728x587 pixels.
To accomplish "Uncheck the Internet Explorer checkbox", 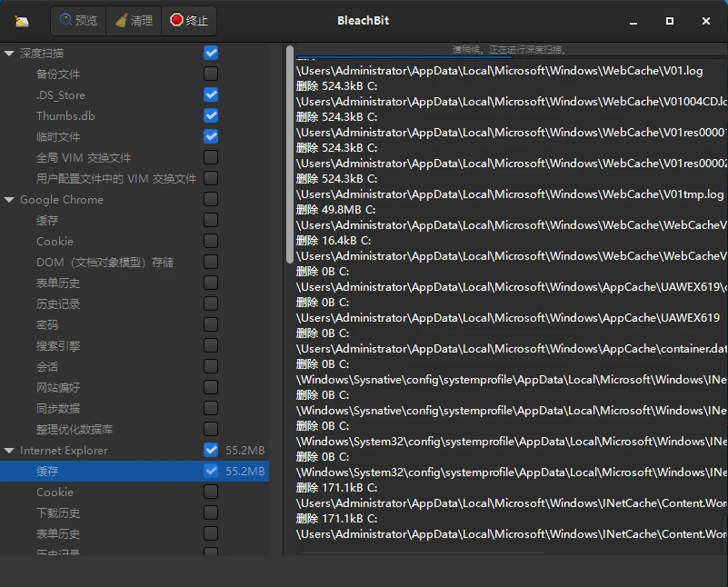I will tap(211, 450).
